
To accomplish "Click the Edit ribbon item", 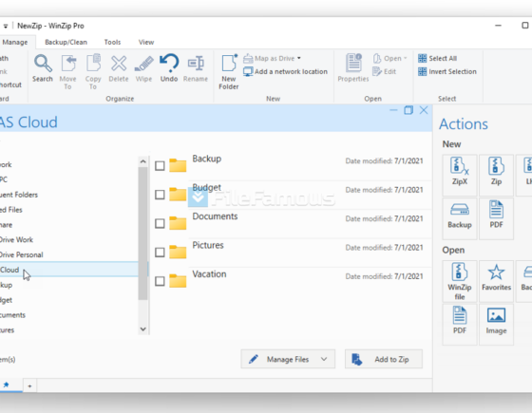I will point(385,71).
